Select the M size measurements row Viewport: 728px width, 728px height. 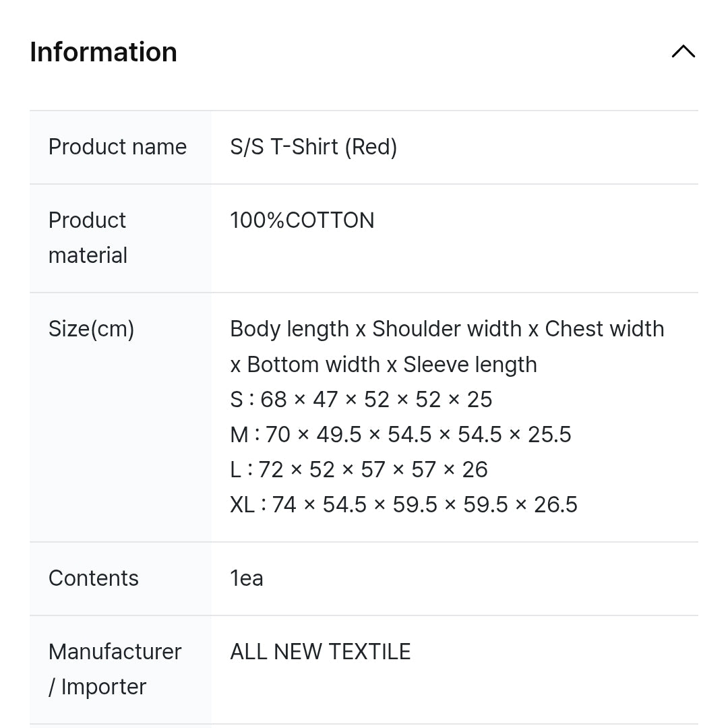pos(400,435)
